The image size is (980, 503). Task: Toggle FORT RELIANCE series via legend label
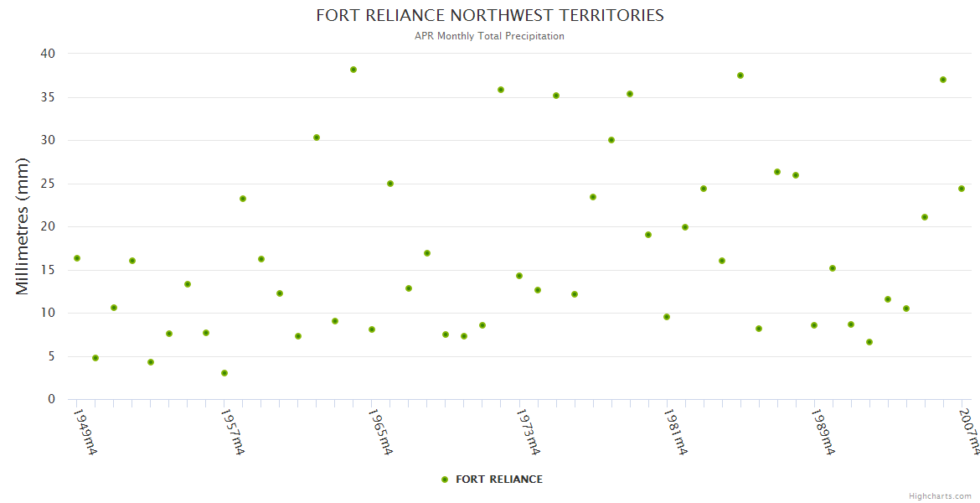(498, 480)
